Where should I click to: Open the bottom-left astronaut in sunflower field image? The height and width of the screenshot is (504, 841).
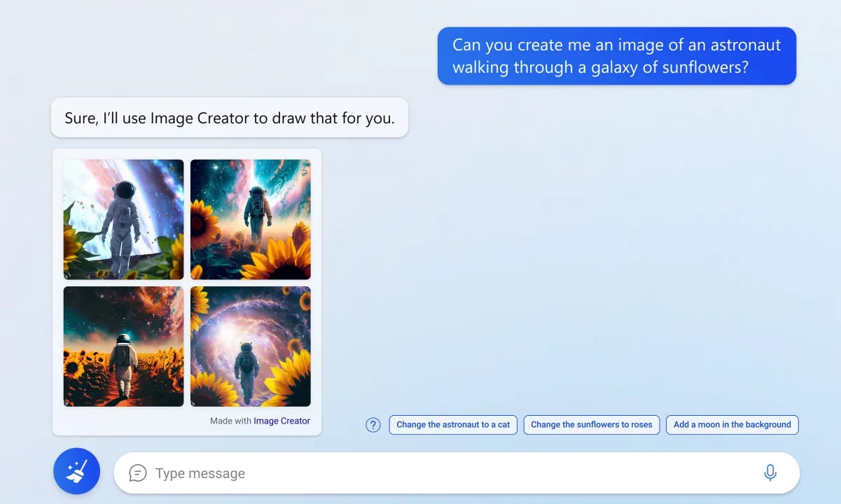(123, 346)
